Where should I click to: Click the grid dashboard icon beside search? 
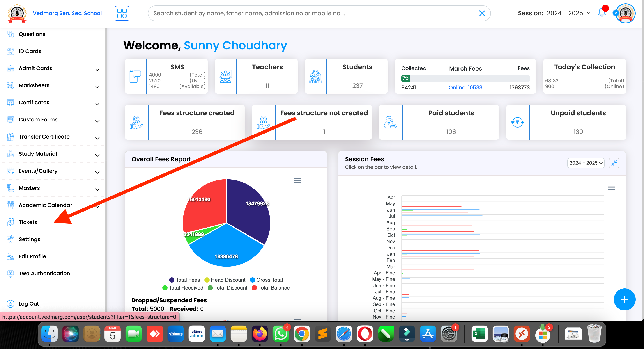pyautogui.click(x=122, y=13)
